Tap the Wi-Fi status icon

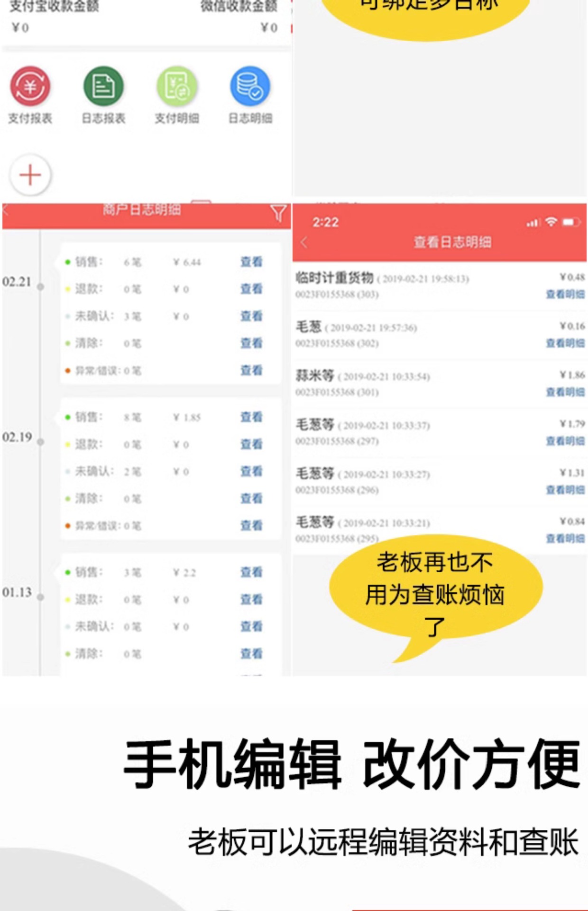tap(551, 222)
